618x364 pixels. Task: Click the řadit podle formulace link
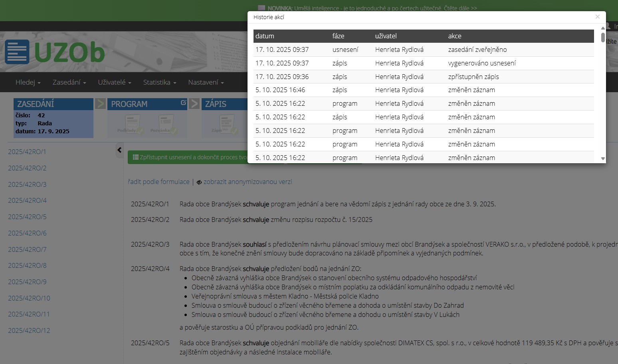point(158,182)
